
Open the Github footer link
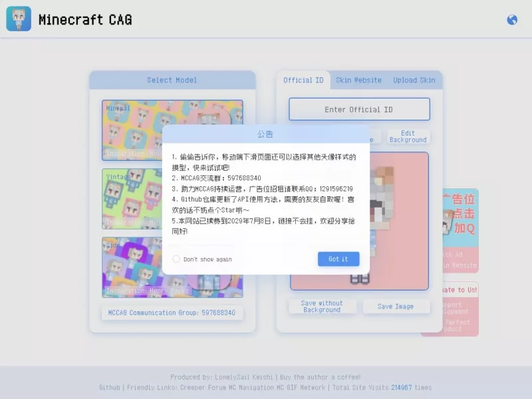(x=110, y=388)
